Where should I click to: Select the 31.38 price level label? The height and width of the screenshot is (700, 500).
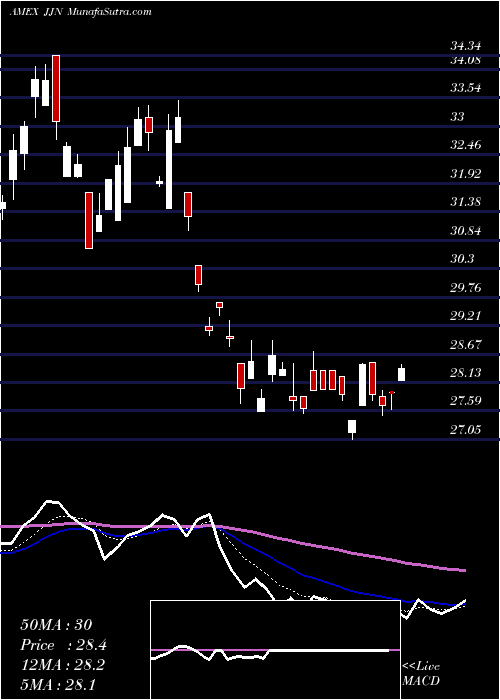pos(466,202)
